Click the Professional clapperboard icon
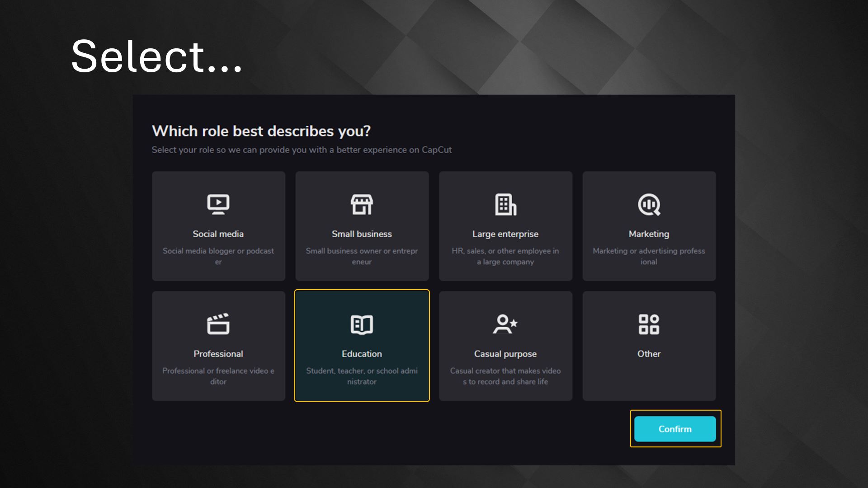 click(218, 324)
